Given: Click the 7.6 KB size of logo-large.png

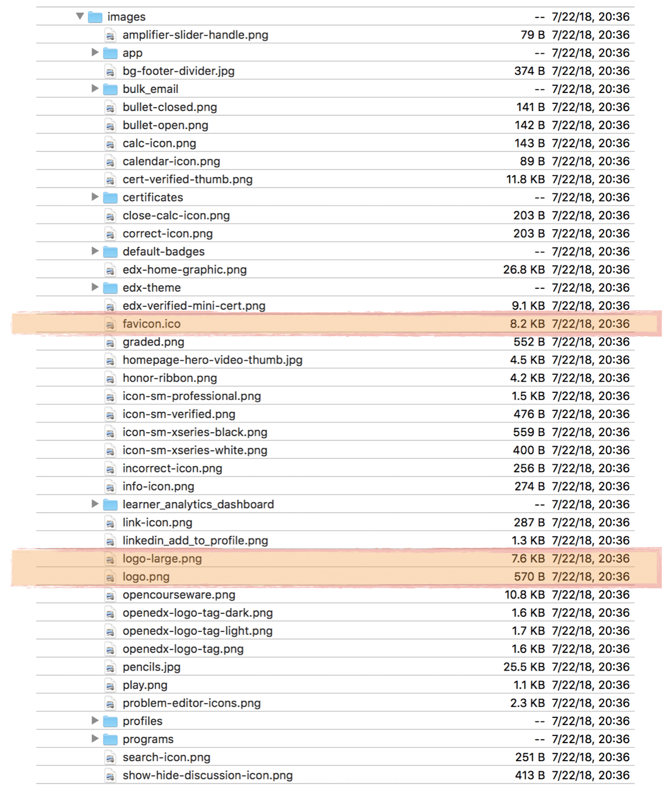Looking at the screenshot, I should tap(528, 558).
